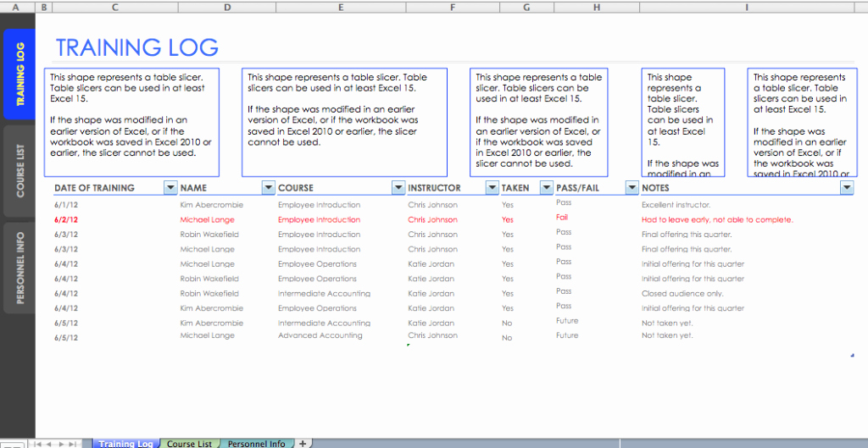Image resolution: width=868 pixels, height=448 pixels.
Task: Go to first sheet navigation arrow
Action: point(37,444)
